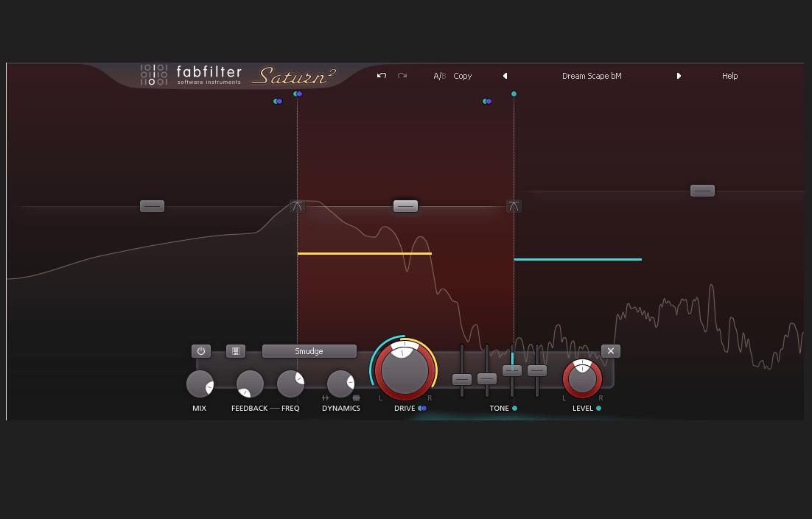The height and width of the screenshot is (519, 812).
Task: Toggle band power button
Action: click(201, 351)
